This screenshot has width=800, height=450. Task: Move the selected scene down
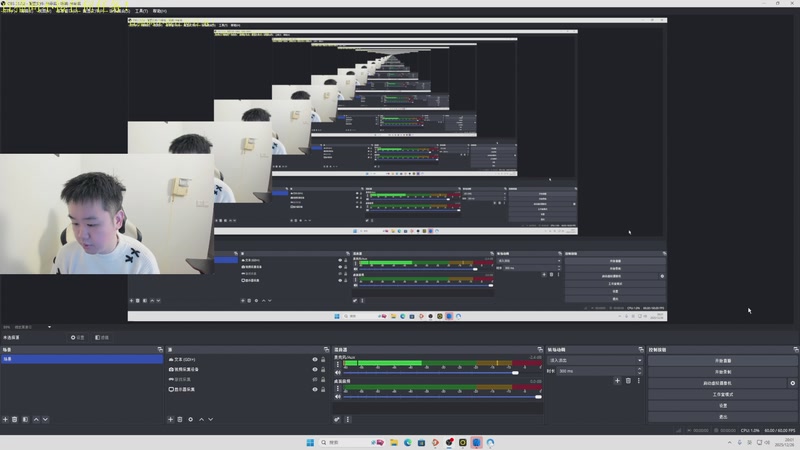point(45,419)
